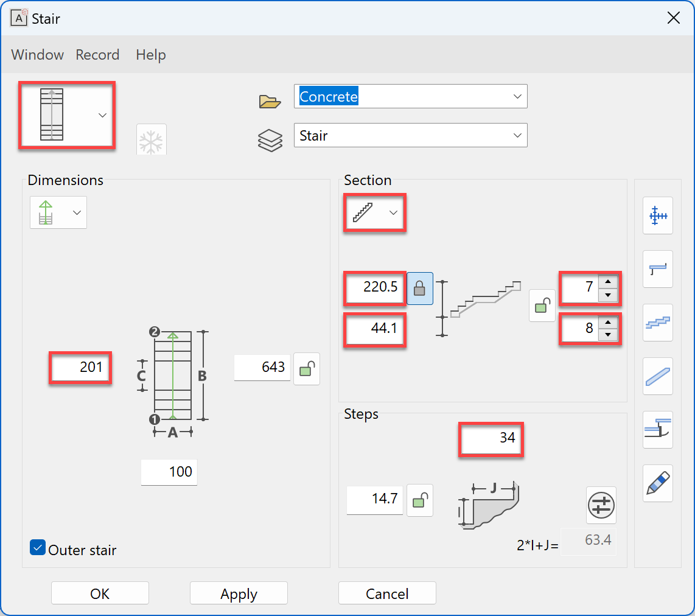Toggle the lock beside the 643 length field
Viewport: 695px width, 616px height.
click(x=307, y=369)
